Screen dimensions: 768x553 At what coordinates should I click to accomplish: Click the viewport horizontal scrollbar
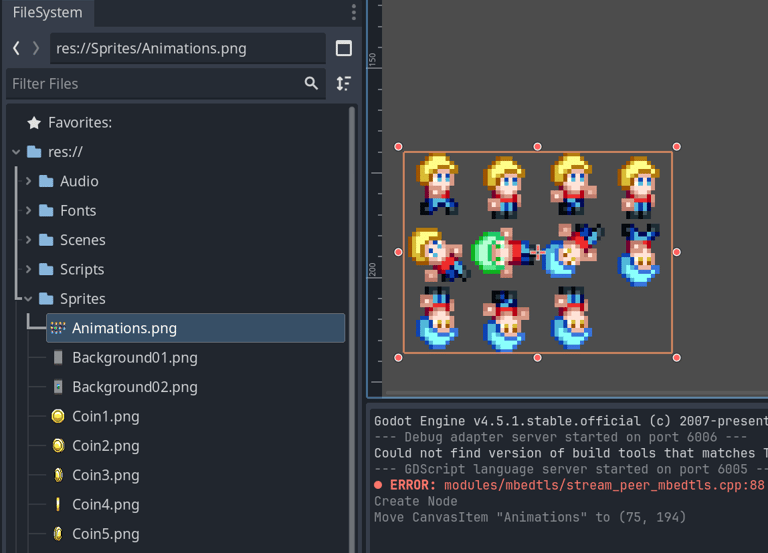576,393
